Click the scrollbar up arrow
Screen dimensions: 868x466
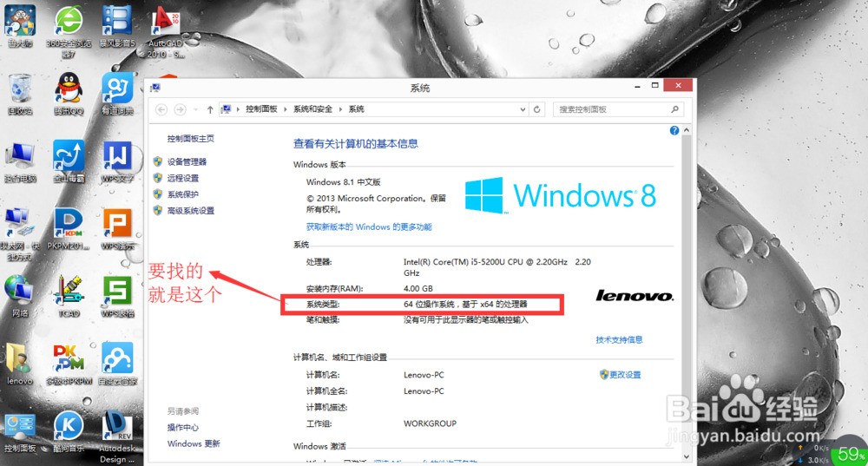coord(687,130)
